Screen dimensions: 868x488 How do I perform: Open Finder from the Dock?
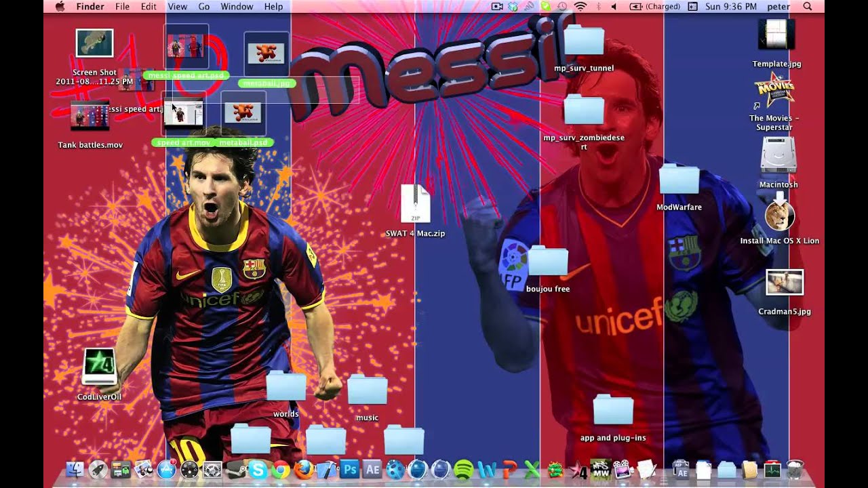(x=75, y=470)
